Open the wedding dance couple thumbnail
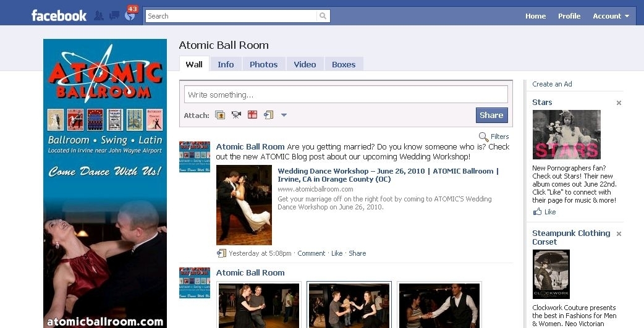Image resolution: width=644 pixels, height=328 pixels. pos(244,205)
